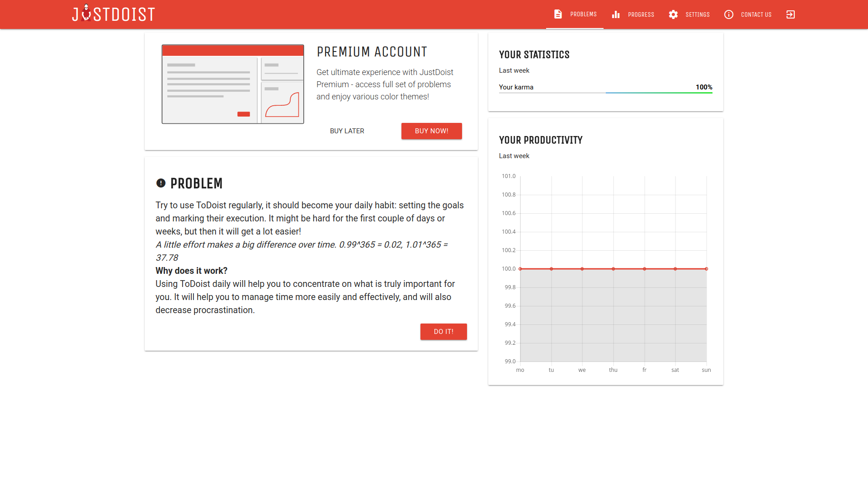Click the premium account preview image
The height and width of the screenshot is (488, 868).
[233, 84]
